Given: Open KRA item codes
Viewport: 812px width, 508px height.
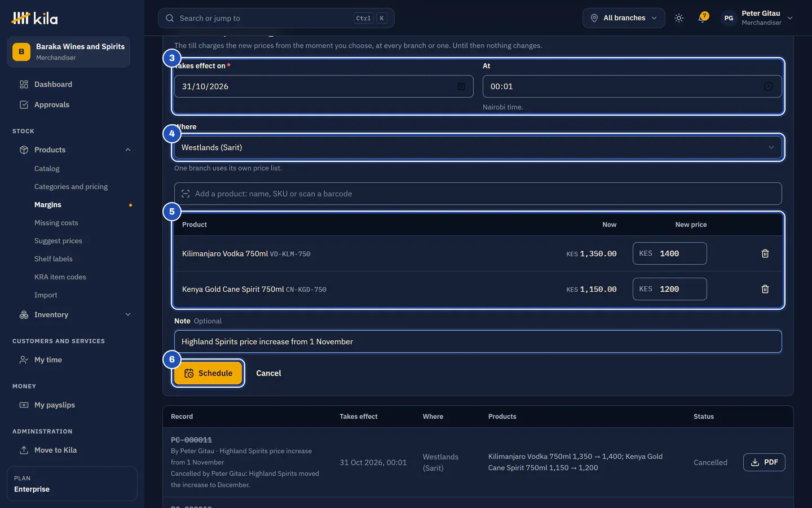Looking at the screenshot, I should pyautogui.click(x=60, y=277).
